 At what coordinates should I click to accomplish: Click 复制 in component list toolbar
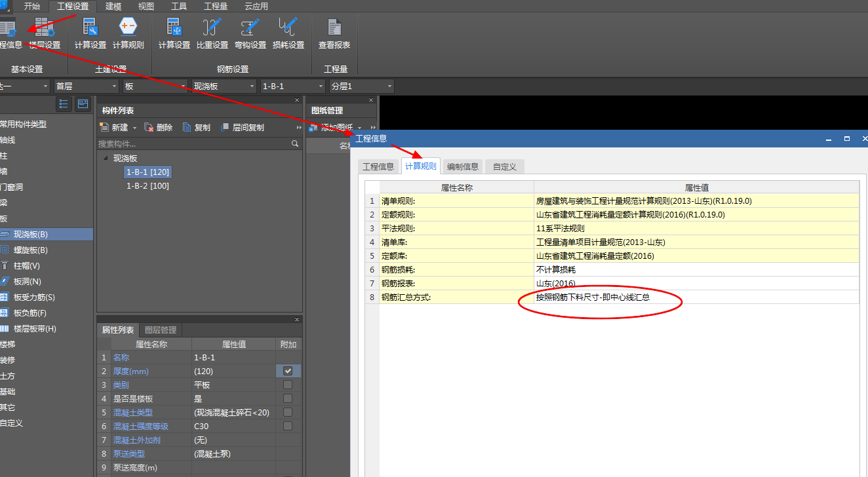tap(197, 128)
